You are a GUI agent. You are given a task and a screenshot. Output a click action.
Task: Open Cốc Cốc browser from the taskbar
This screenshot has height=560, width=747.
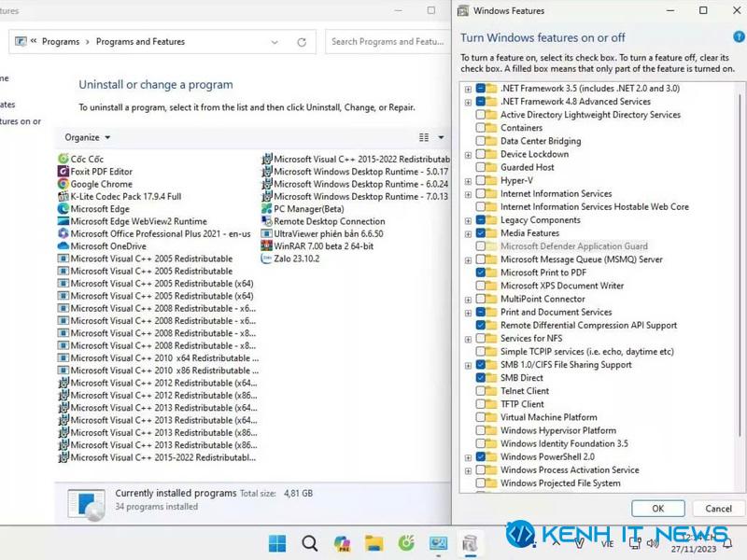point(406,543)
